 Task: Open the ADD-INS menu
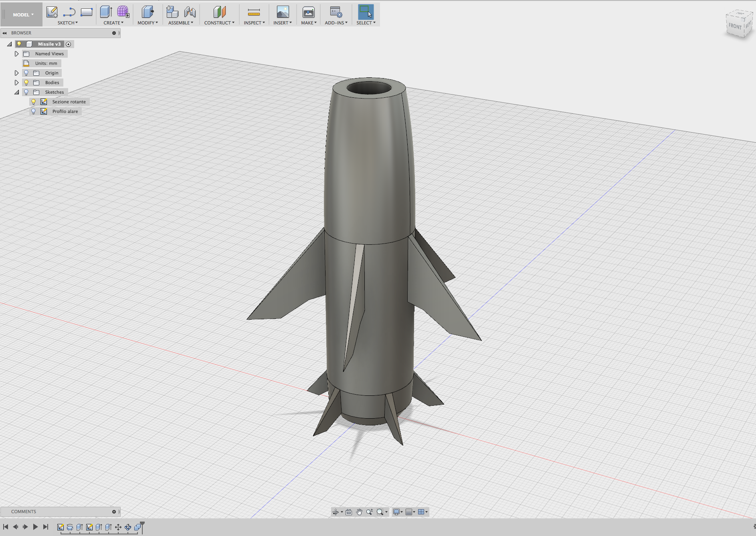336,23
